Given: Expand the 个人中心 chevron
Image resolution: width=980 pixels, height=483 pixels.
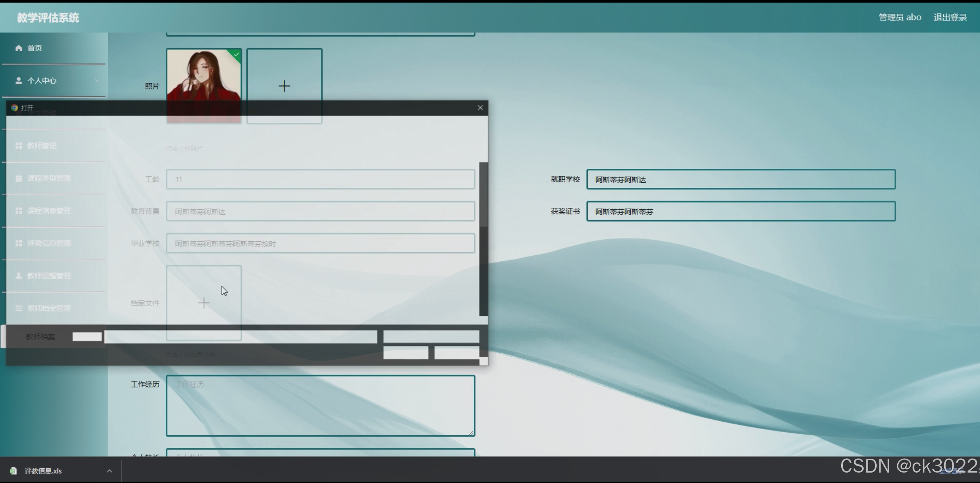Looking at the screenshot, I should [97, 81].
